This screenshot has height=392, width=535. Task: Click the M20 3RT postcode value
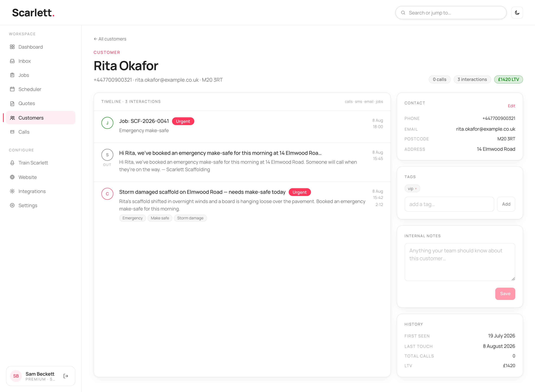(x=506, y=139)
